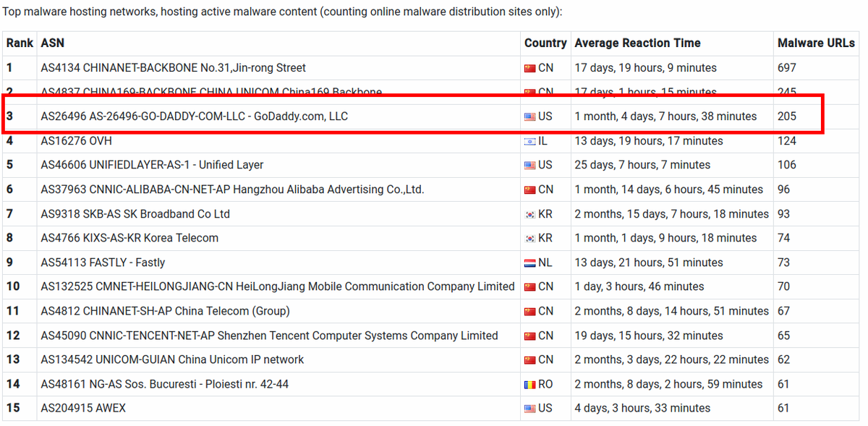Select AS132525 CMNET-HEILONGJIANG-CN cell
Image resolution: width=868 pixels, height=426 pixels.
pos(278,286)
